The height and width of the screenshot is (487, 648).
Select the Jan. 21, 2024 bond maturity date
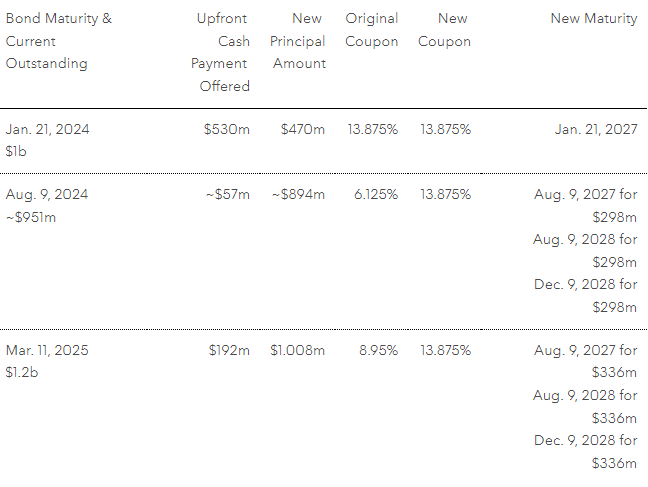(x=46, y=129)
